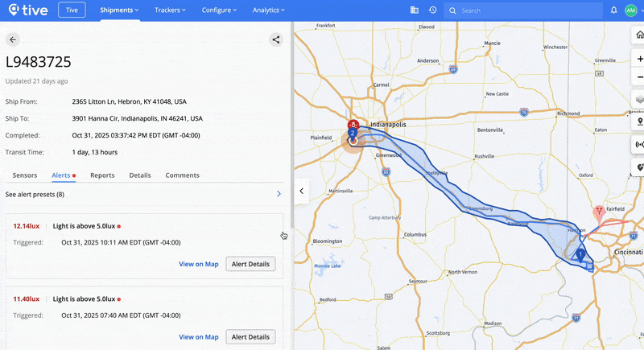Open the history clock icon
Viewport: 644px width, 350px height.
point(433,10)
